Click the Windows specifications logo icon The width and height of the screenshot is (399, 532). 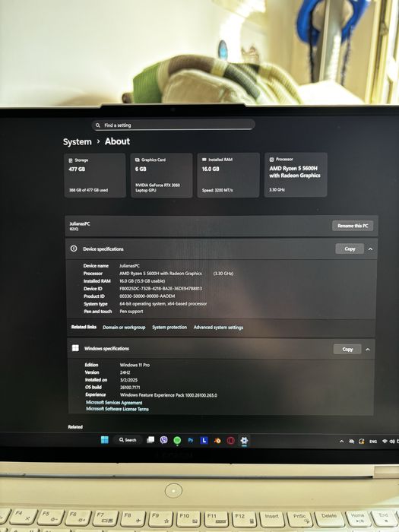point(75,348)
